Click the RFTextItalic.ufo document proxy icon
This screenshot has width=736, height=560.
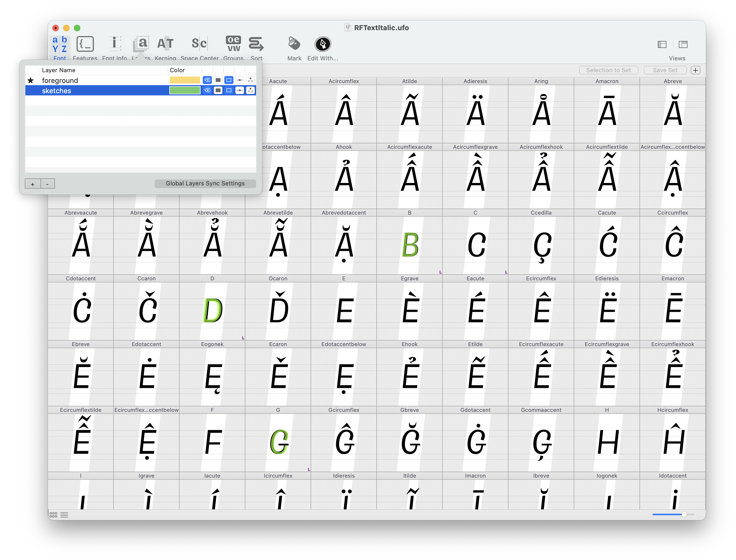point(347,28)
